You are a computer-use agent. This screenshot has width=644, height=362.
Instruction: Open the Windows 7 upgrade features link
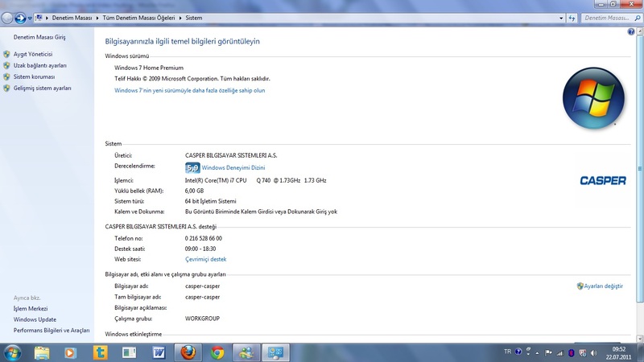coord(190,90)
